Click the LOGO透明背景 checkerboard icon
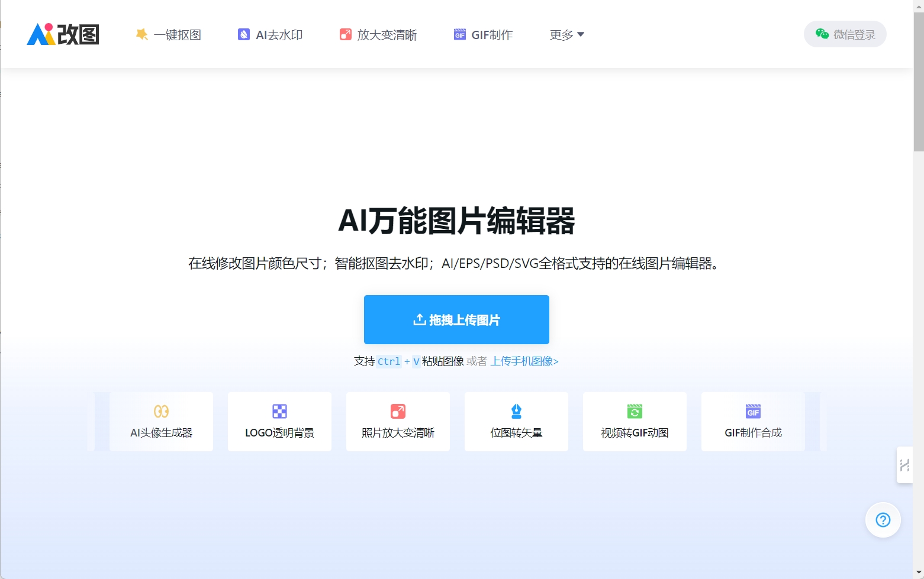 (x=279, y=411)
